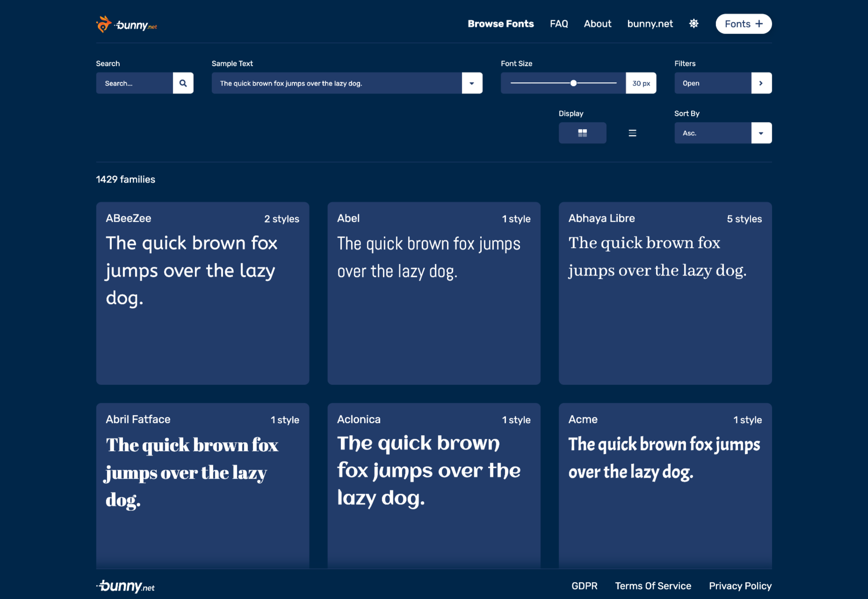Open the Sample Text dropdown arrow
Screen dimensions: 868x599
coord(472,83)
